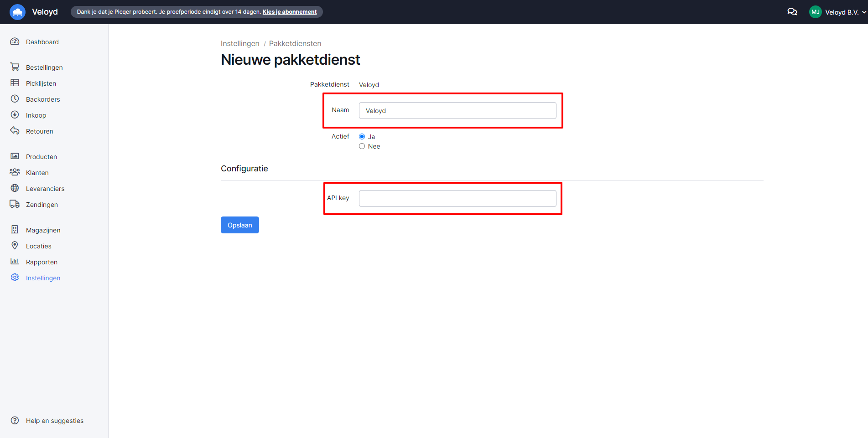Select the Nee radio button
The width and height of the screenshot is (868, 438).
(x=362, y=146)
